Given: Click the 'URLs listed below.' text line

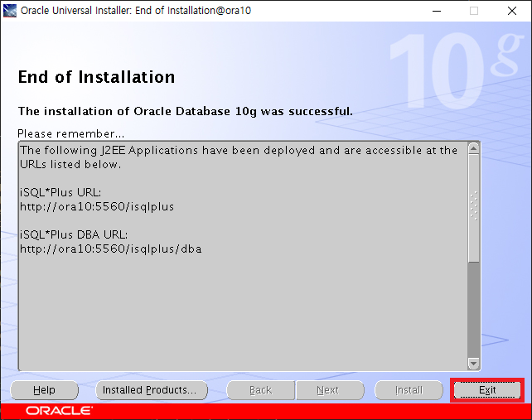Looking at the screenshot, I should 70,164.
